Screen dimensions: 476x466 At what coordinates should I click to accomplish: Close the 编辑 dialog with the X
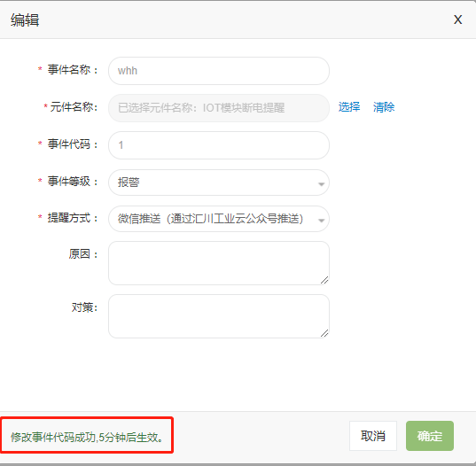point(457,20)
